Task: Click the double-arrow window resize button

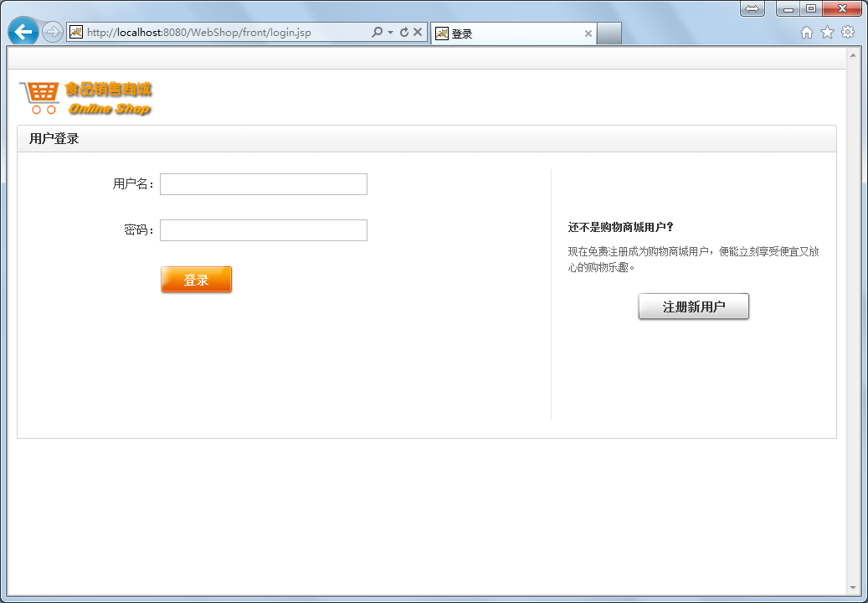Action: click(x=752, y=8)
